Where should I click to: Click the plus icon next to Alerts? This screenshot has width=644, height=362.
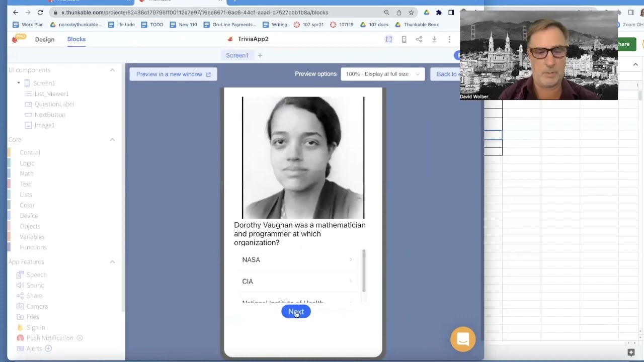[x=48, y=348]
